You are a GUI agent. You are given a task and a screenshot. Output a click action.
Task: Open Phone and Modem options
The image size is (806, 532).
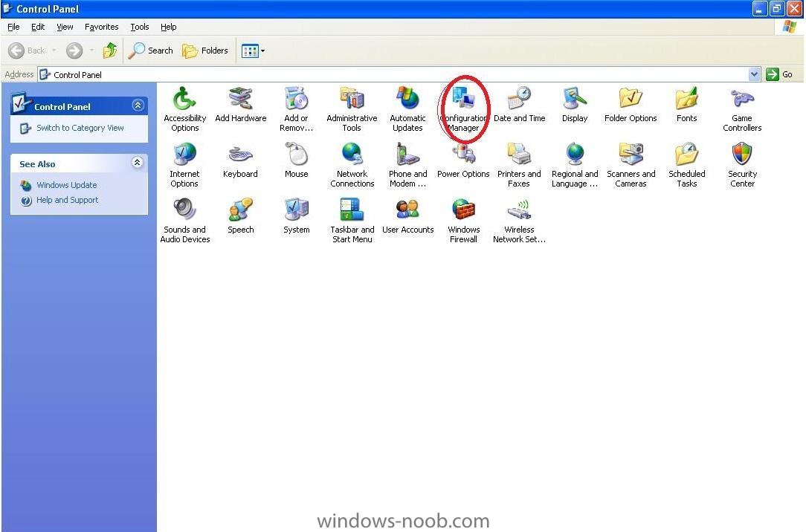407,165
